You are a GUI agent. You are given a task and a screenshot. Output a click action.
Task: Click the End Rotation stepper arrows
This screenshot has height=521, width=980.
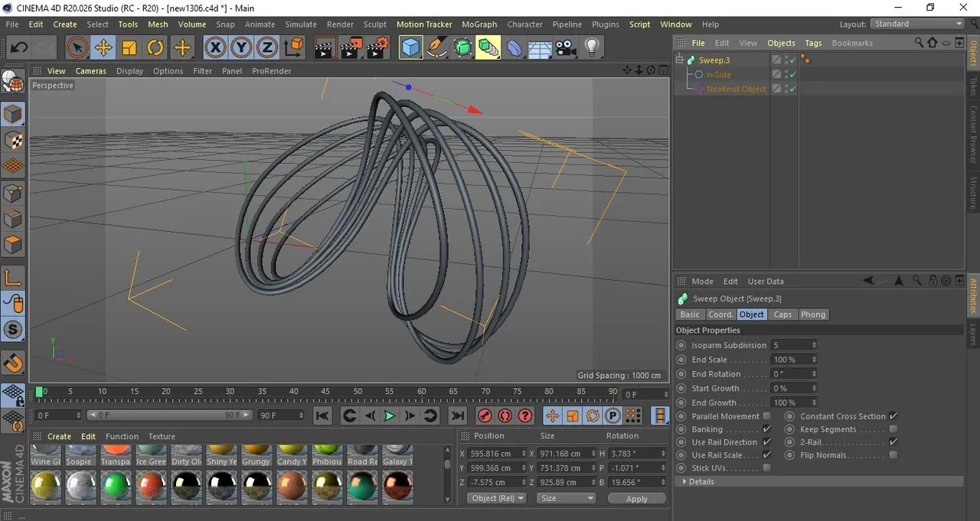pyautogui.click(x=814, y=374)
